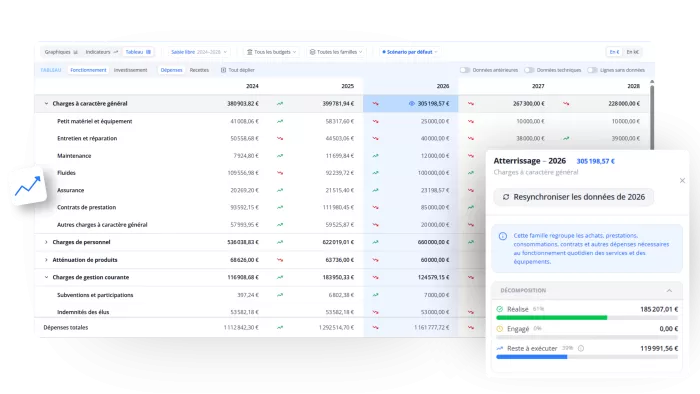
Task: Toggle Lignes sans données switch
Action: [592, 70]
